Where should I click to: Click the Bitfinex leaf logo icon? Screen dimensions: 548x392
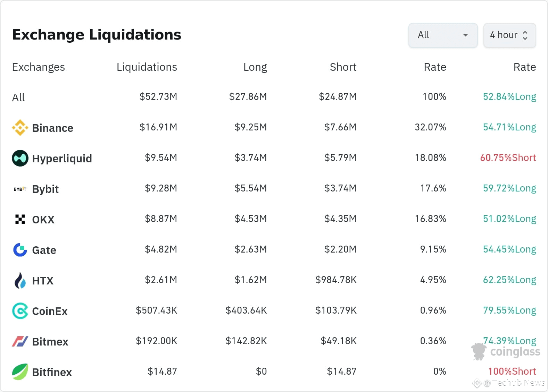20,372
